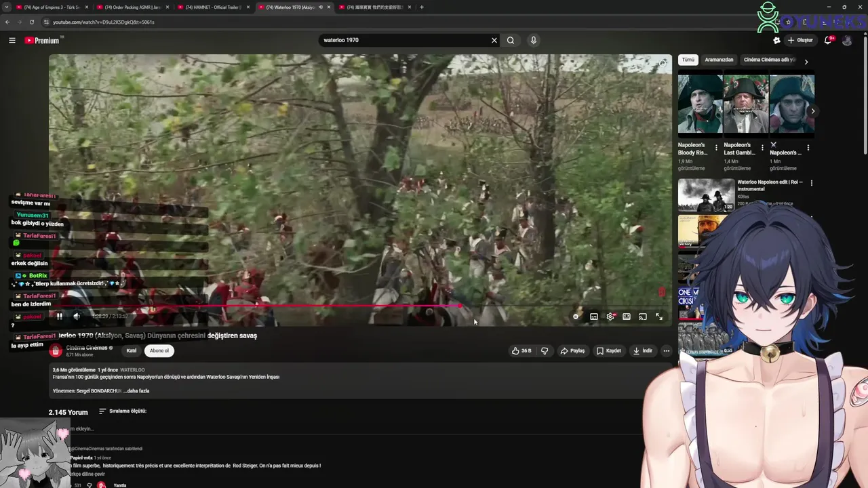Expand the description with '...daha fazla'
The width and height of the screenshot is (868, 488).
[136, 390]
